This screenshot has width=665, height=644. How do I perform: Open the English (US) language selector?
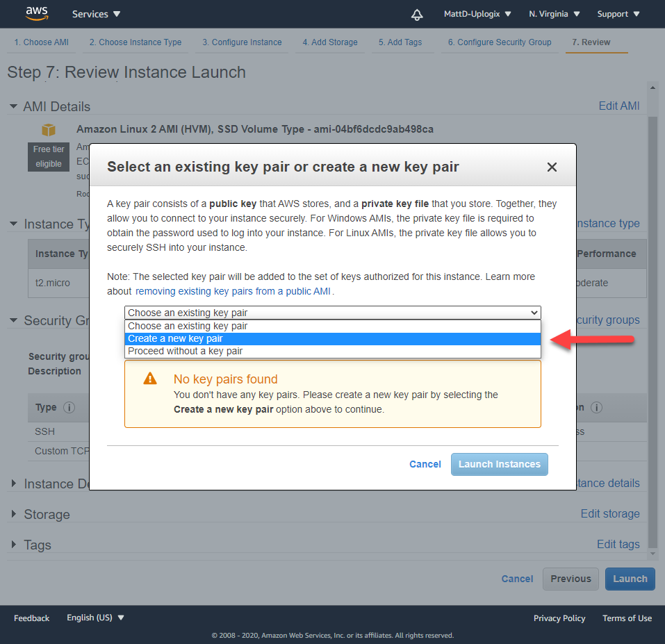(x=95, y=618)
